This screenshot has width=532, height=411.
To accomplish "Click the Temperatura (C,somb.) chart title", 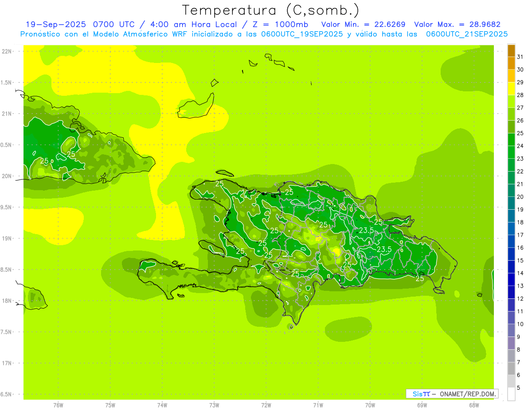I will tap(270, 10).
